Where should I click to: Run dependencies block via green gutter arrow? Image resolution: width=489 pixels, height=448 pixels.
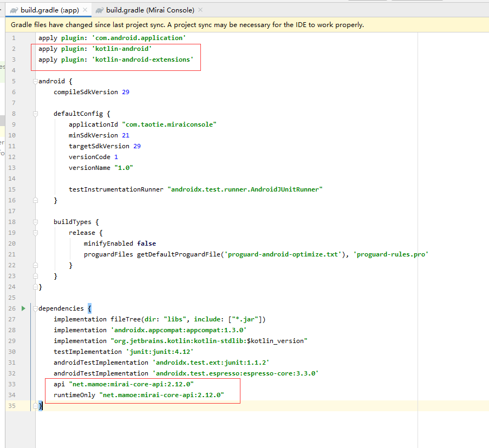coord(23,308)
